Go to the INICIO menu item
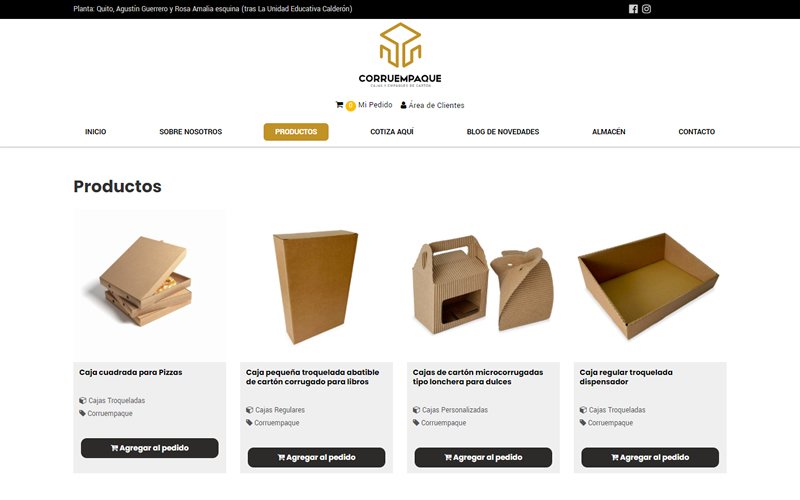 point(95,132)
